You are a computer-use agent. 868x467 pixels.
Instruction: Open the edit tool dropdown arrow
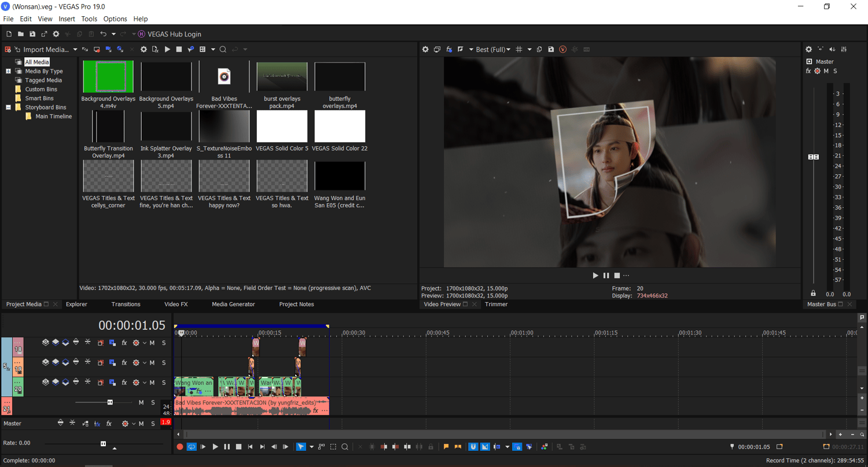[x=311, y=447]
